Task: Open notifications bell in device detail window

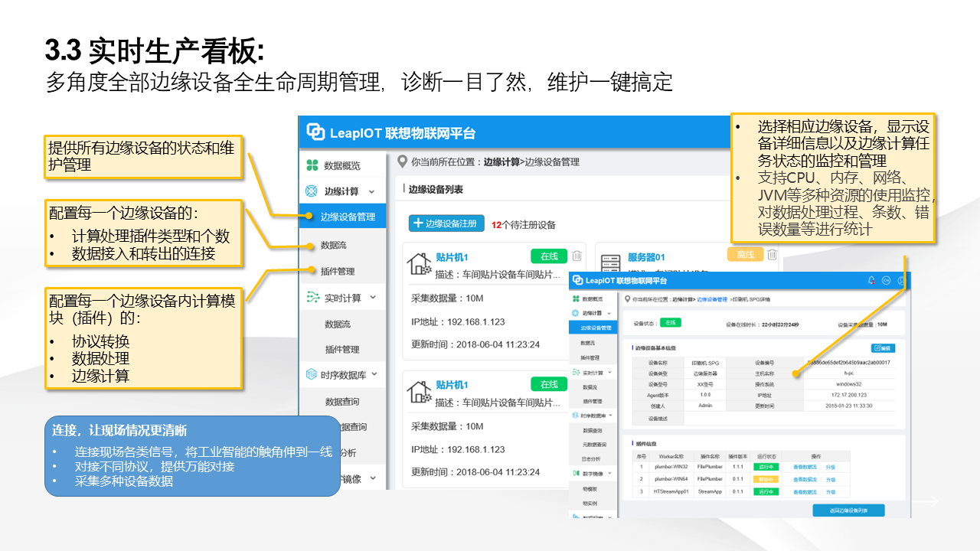Action: point(871,281)
